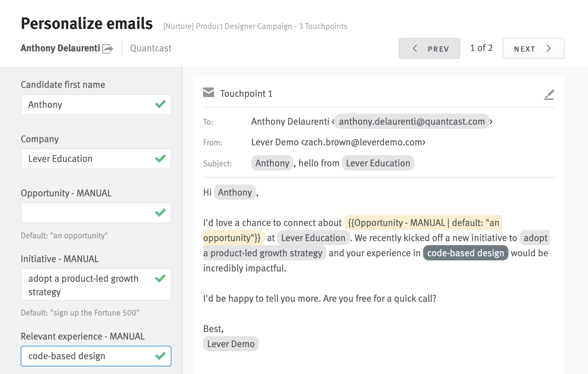
Task: Click the green checkmark in Candidate first name field
Action: pyautogui.click(x=160, y=104)
